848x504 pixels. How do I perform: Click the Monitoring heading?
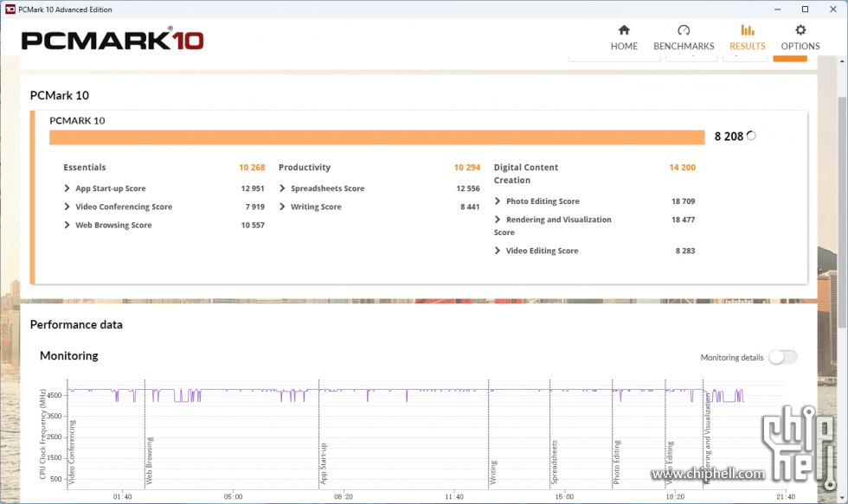[69, 355]
